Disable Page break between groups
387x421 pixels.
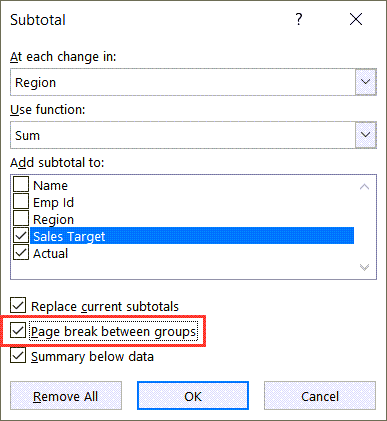pos(18,331)
